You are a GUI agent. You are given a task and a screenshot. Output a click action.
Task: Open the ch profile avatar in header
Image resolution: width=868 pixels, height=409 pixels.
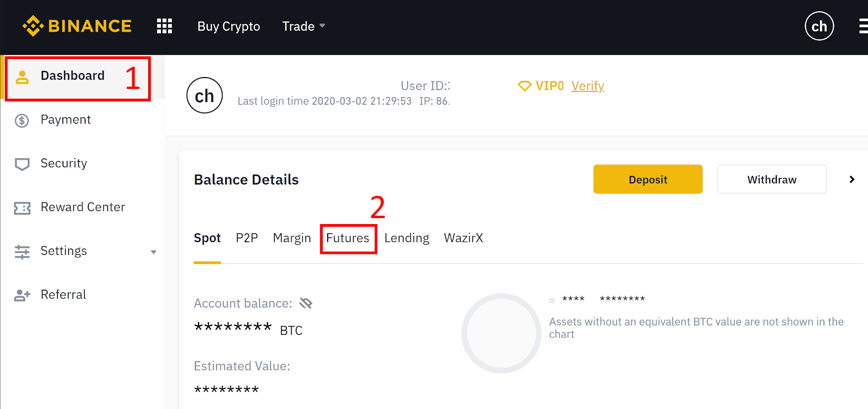(x=819, y=26)
